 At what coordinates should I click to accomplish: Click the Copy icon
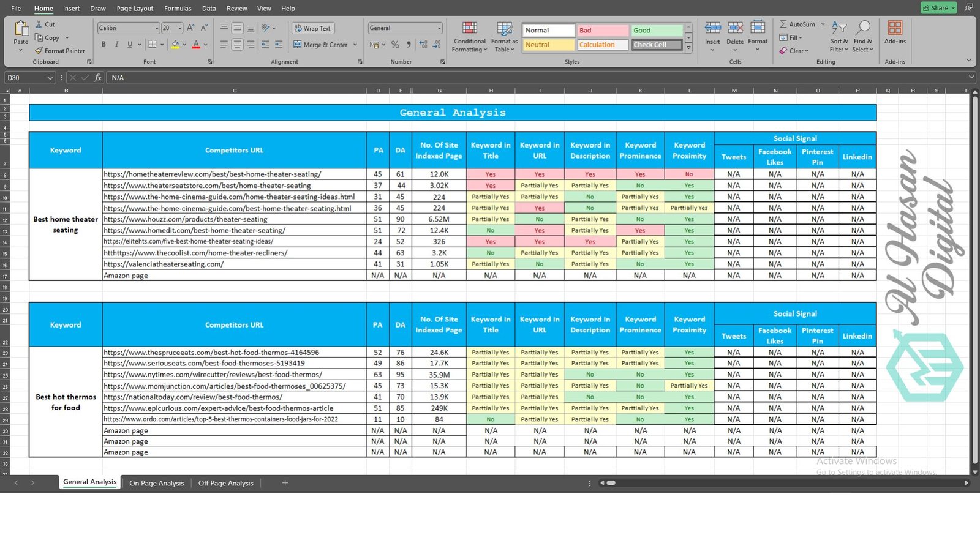coord(39,37)
